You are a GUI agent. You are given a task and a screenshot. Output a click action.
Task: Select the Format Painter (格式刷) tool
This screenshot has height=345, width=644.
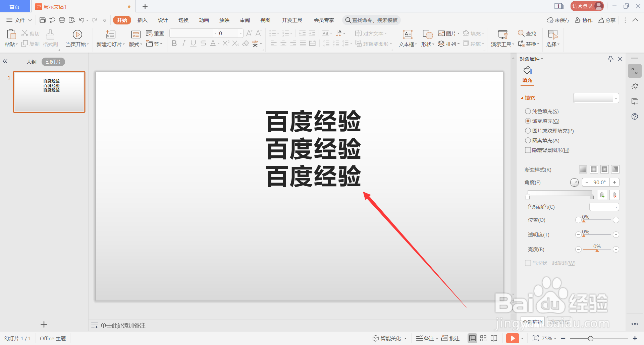click(50, 38)
